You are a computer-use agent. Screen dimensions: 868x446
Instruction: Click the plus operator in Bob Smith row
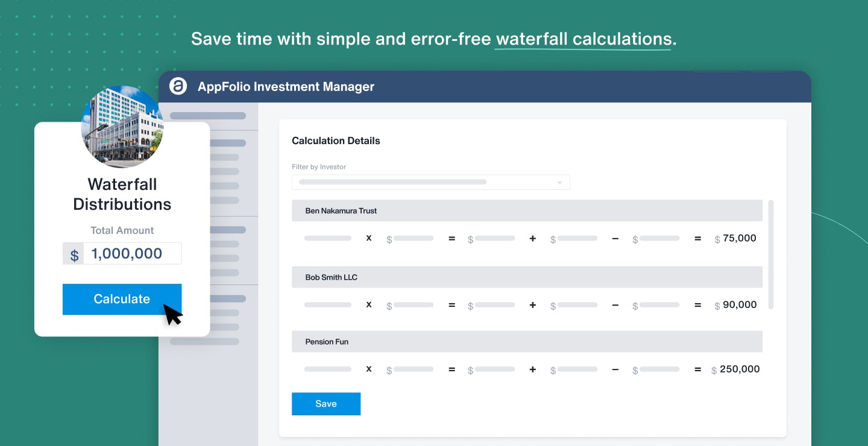pyautogui.click(x=533, y=304)
